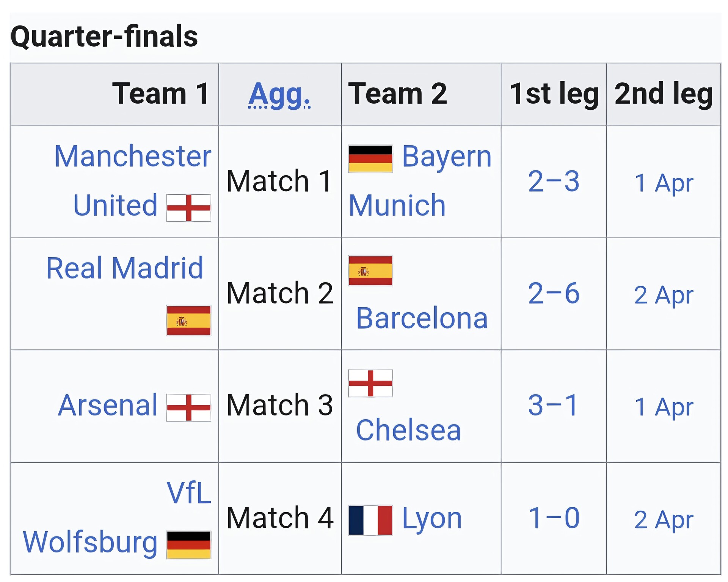Click the France flag next to Lyon
This screenshot has height=582, width=728.
pos(370,520)
